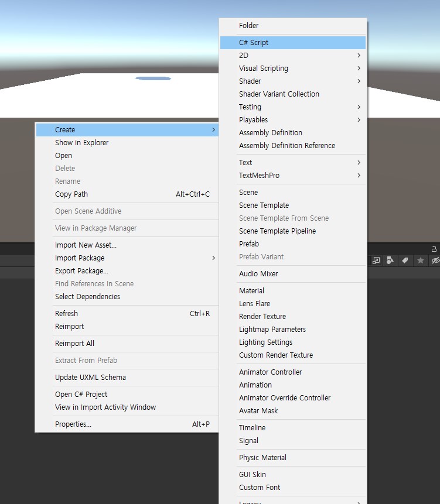Viewport: 440px width, 504px height.
Task: Expand the TextMeshPro submenu
Action: coord(293,176)
